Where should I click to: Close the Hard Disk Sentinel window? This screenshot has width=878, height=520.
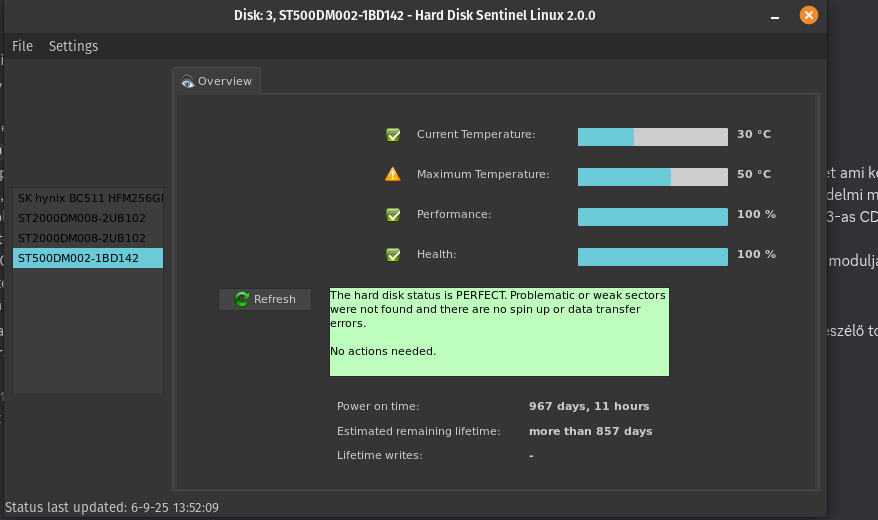coord(809,15)
